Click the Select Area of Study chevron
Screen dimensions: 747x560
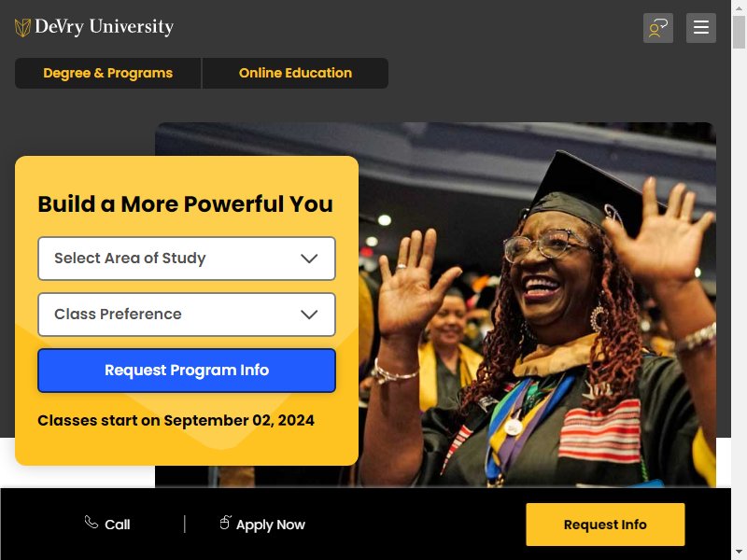309,259
